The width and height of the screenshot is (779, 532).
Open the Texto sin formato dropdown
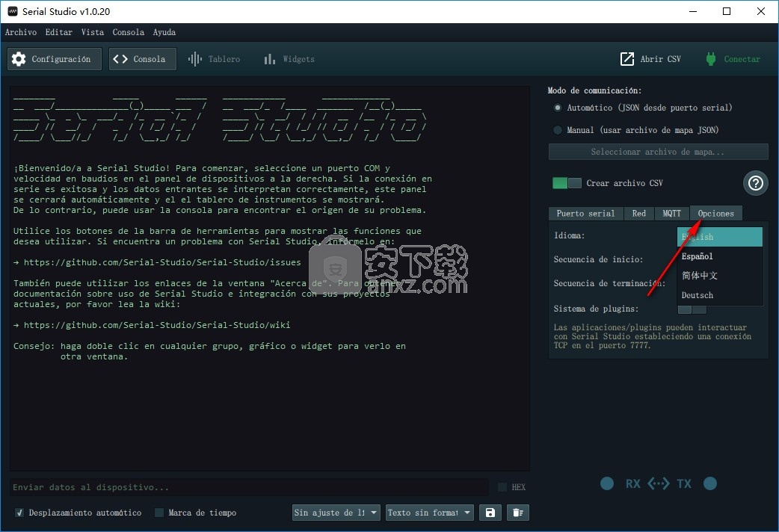(430, 513)
